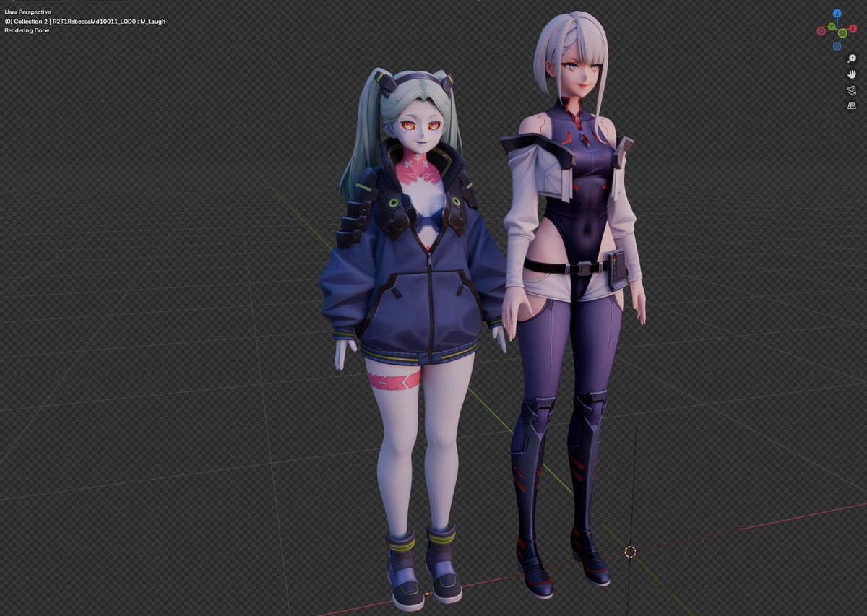Click the blue Z axis gizmo handle
Image resolution: width=867 pixels, height=616 pixels.
click(x=837, y=13)
